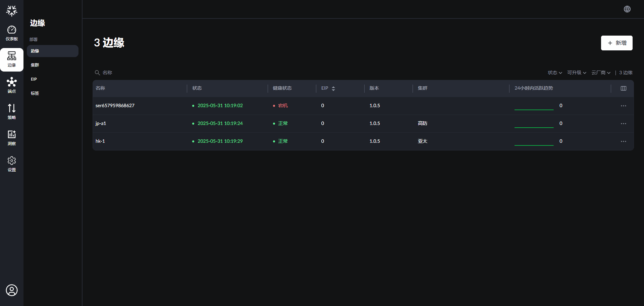This screenshot has width=644, height=306.
Task: Sort the table by EIP column
Action: tap(333, 88)
